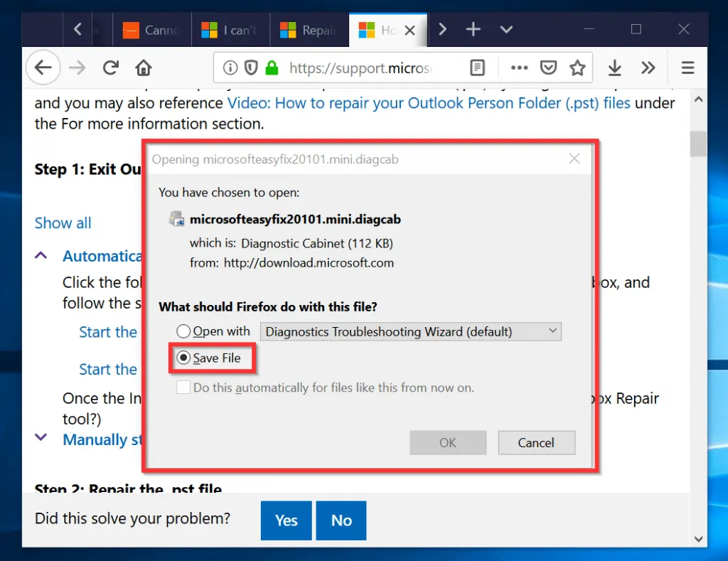728x561 pixels.
Task: Check Do this automatically for files
Action: coord(184,388)
